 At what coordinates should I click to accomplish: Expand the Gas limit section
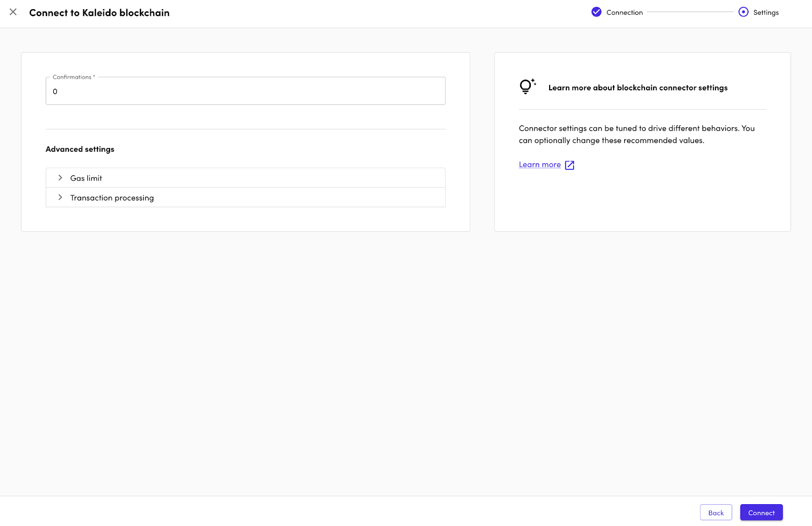[x=86, y=178]
